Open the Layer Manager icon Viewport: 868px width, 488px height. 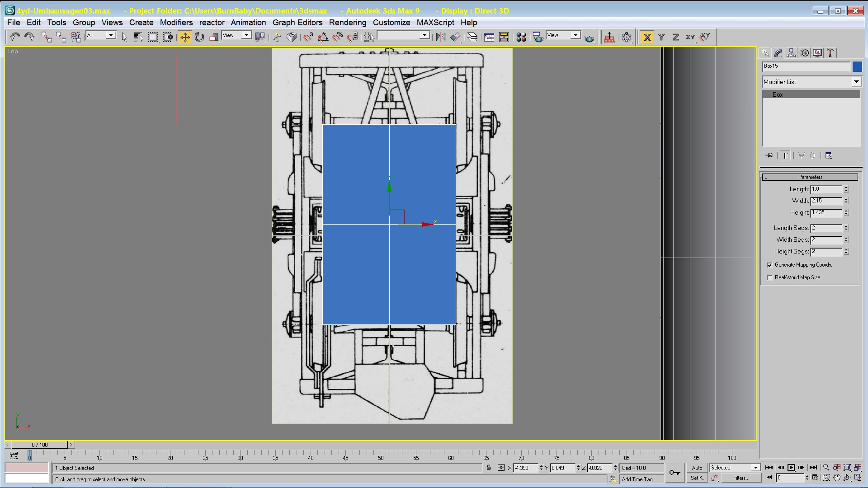coord(472,37)
